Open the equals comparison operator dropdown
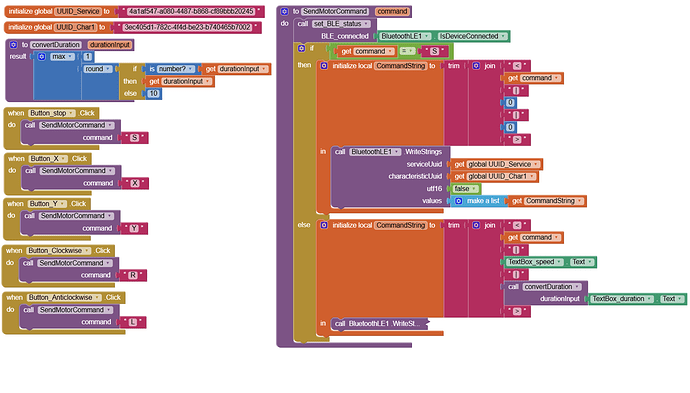The width and height of the screenshot is (690, 393). click(x=408, y=51)
